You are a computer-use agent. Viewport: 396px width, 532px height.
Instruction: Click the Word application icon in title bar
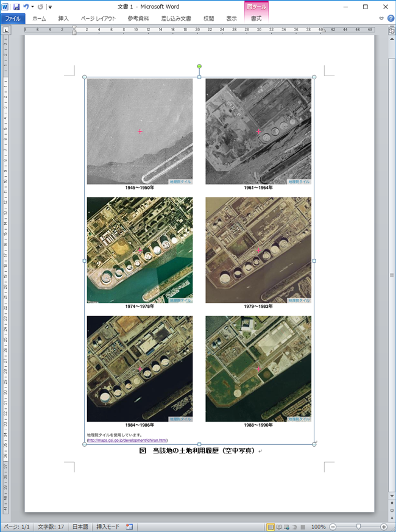pos(5,7)
